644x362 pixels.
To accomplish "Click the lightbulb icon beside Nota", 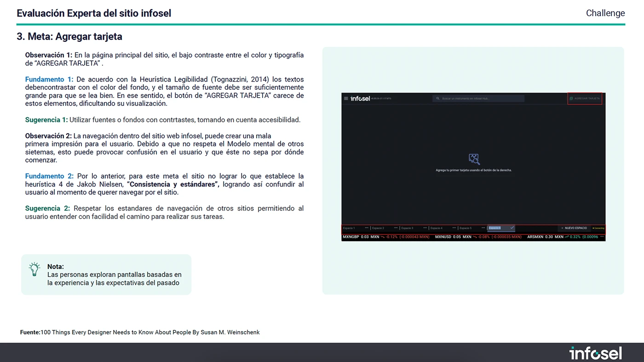I will tap(34, 269).
